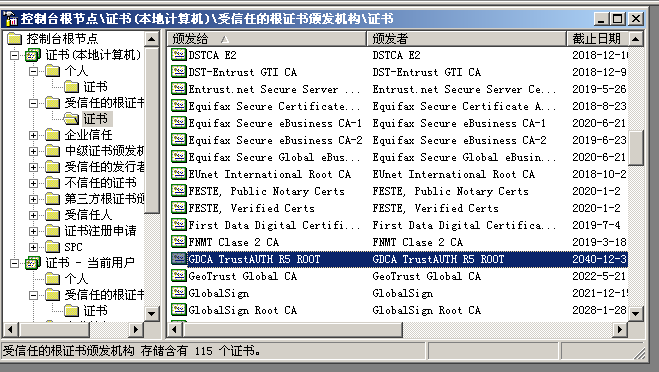
Task: Expand the 受信任的发行者 tree node
Action: coord(34,167)
